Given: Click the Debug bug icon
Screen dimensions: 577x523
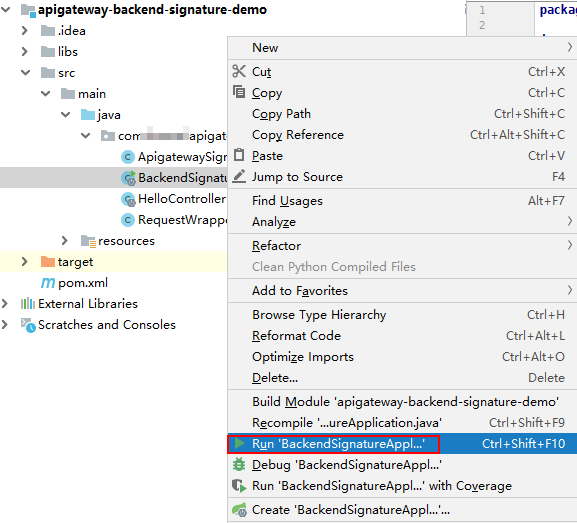Looking at the screenshot, I should [x=239, y=464].
